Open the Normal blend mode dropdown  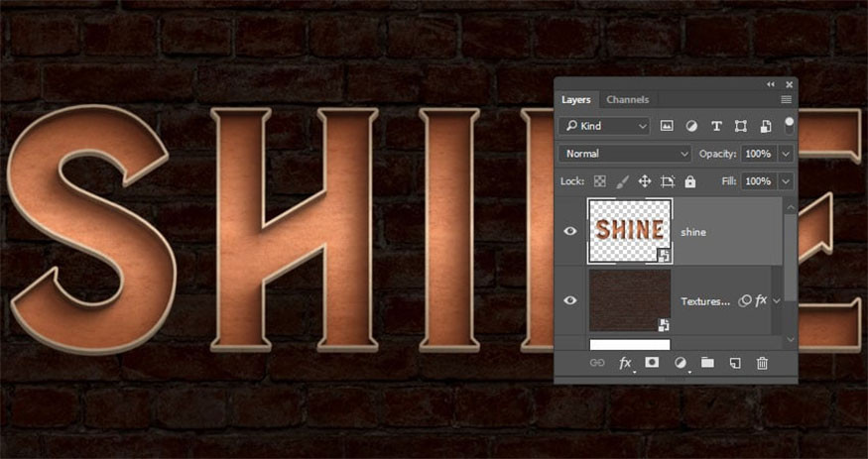click(x=625, y=155)
